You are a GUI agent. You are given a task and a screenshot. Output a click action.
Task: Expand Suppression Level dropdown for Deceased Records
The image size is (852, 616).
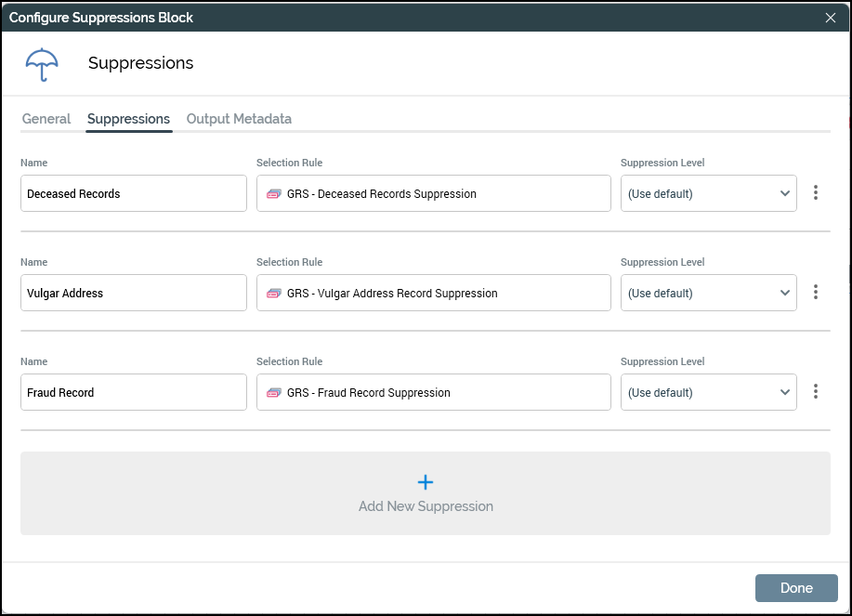pyautogui.click(x=708, y=193)
